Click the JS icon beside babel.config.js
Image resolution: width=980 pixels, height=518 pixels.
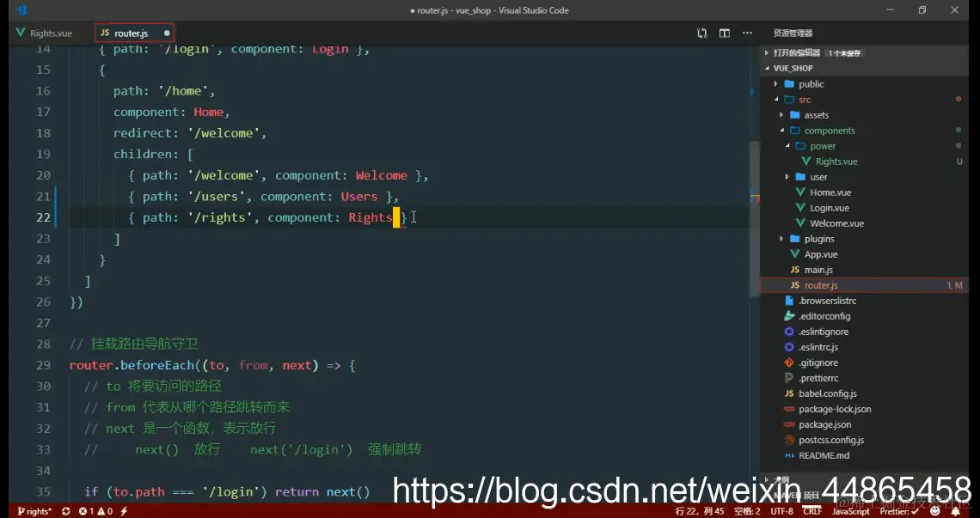[x=789, y=393]
